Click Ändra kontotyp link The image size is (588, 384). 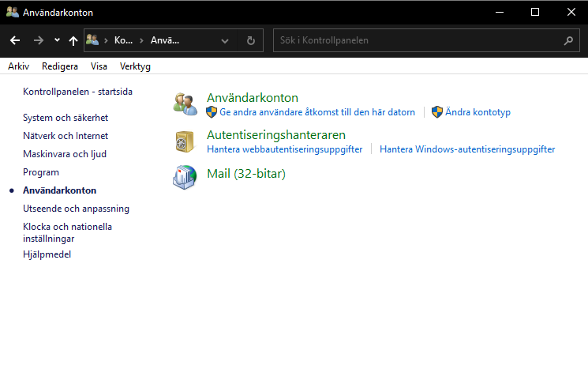(478, 112)
